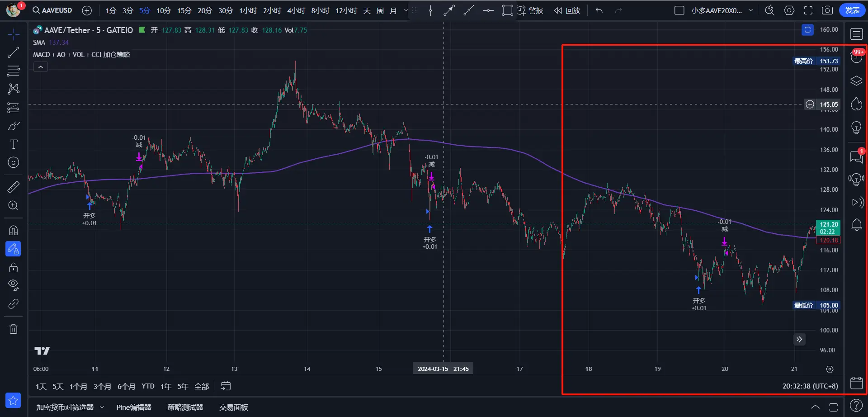Open the forecasting and measurement tools
The height and width of the screenshot is (417, 868).
(x=14, y=107)
